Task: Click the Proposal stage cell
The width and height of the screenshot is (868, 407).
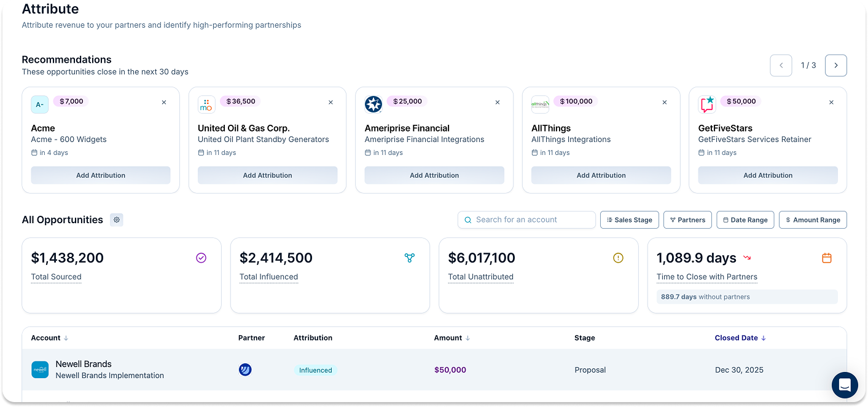Action: [590, 370]
